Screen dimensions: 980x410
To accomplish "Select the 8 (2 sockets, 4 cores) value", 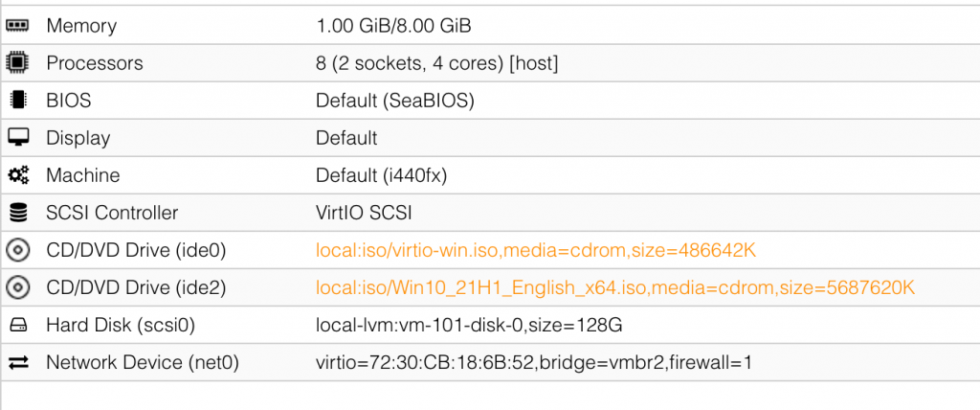I will coord(436,63).
